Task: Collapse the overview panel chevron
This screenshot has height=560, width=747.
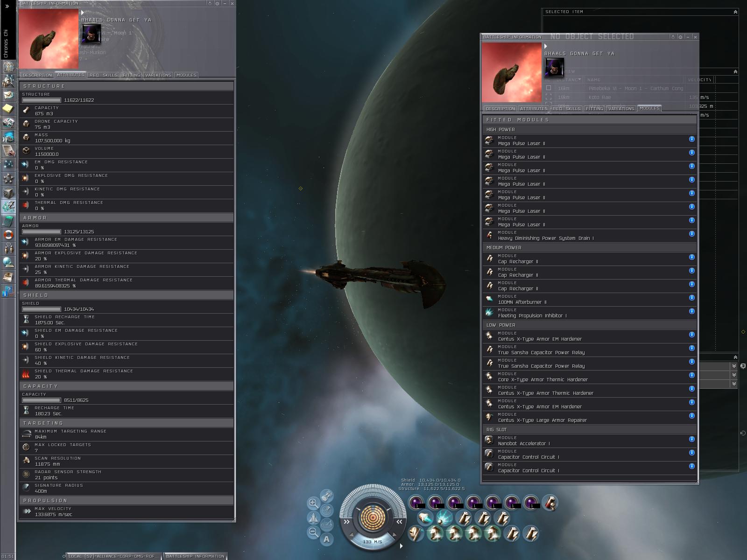Action: [x=735, y=72]
